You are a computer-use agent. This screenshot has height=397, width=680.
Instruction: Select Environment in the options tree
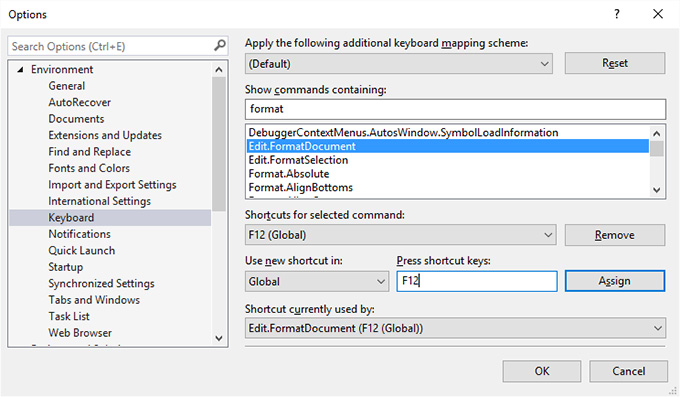62,69
